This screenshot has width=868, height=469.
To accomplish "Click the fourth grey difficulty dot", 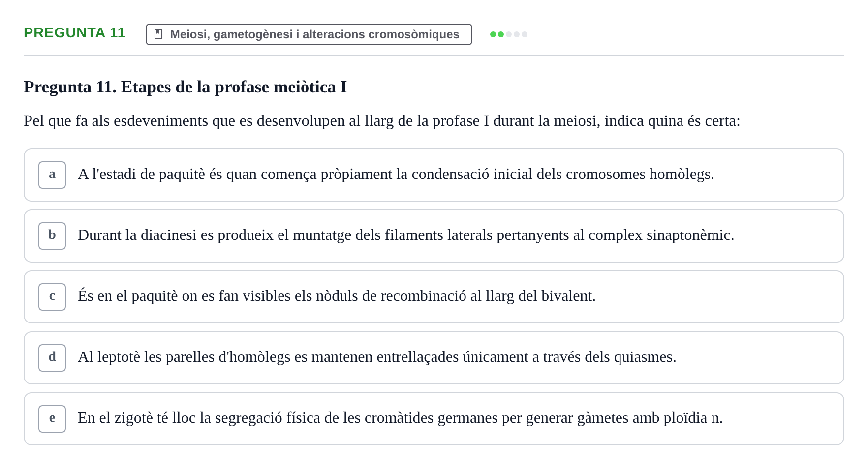I will pyautogui.click(x=517, y=34).
